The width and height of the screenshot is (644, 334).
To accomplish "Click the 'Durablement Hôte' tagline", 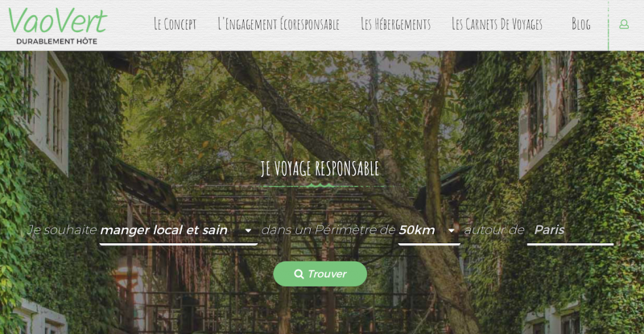I will (56, 42).
